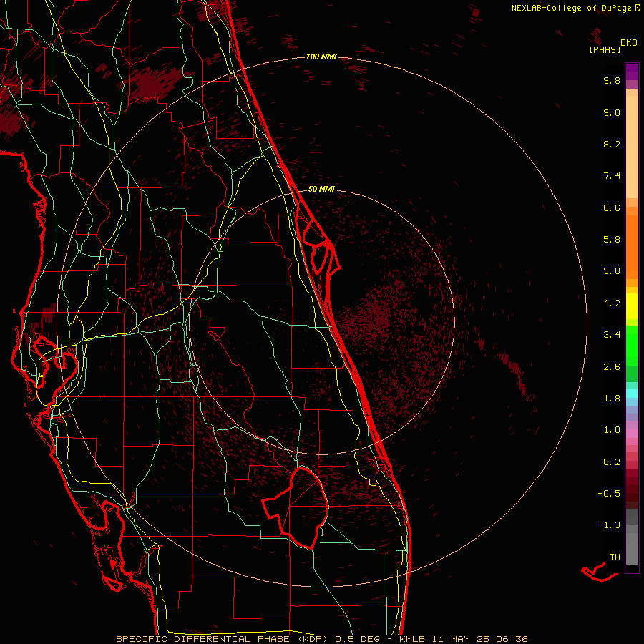The image size is (644, 644).
Task: Click the light peach color bar segment
Action: coord(632,147)
